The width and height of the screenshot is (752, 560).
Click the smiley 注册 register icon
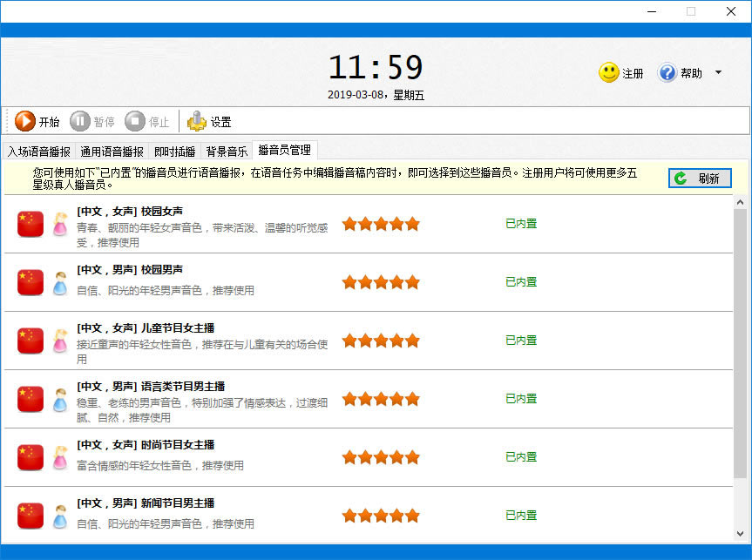[x=608, y=73]
